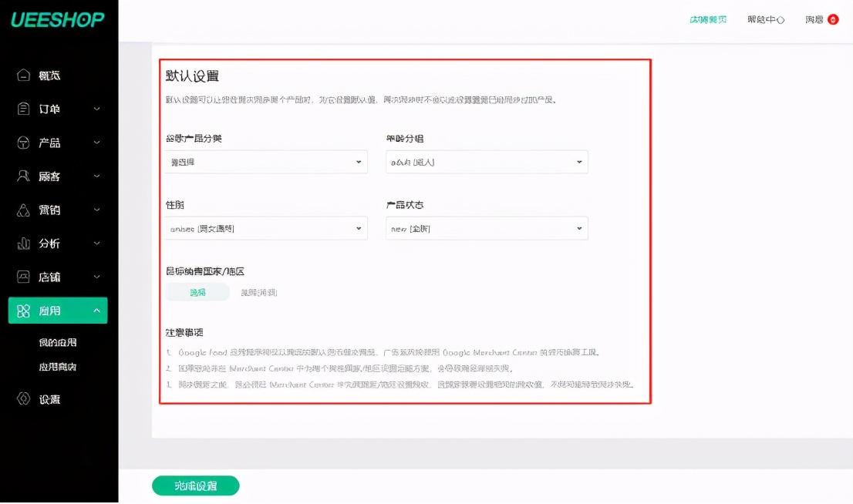Expand the 产品状态 dropdown showing new

pos(487,228)
